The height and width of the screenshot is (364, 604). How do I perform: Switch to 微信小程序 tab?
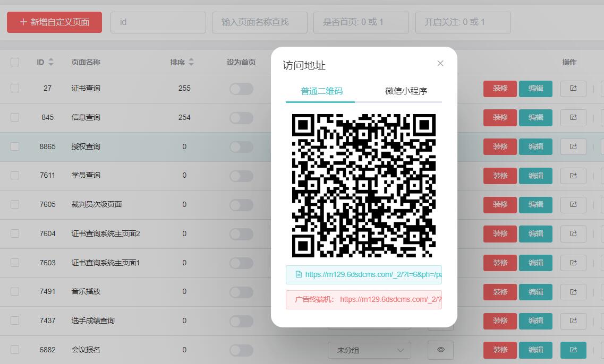click(x=406, y=91)
